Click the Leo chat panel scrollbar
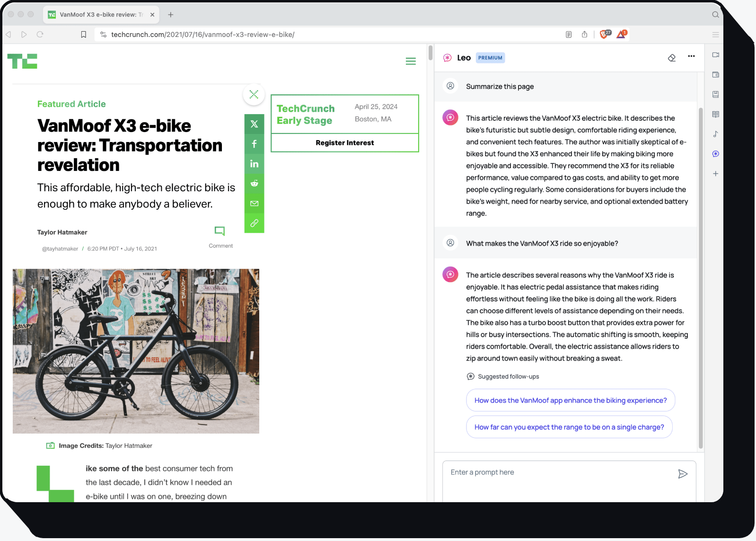This screenshot has width=756, height=541. click(x=701, y=278)
